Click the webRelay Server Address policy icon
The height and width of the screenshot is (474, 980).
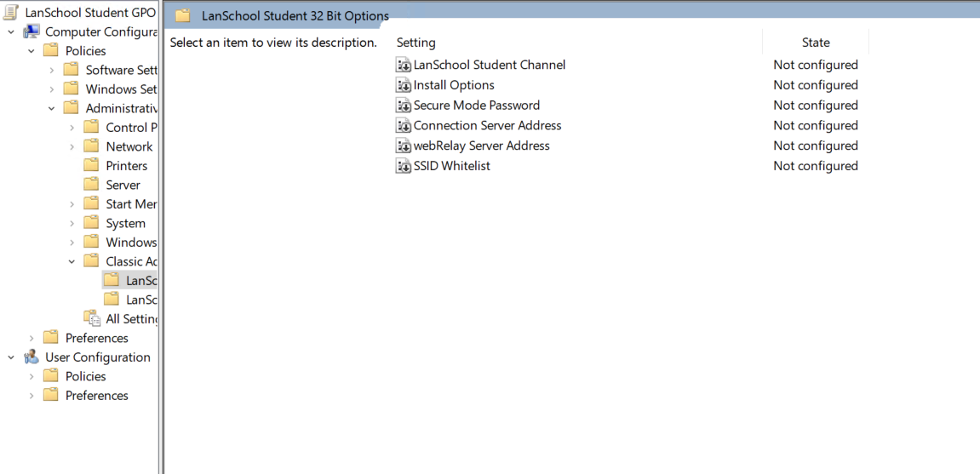pos(403,146)
